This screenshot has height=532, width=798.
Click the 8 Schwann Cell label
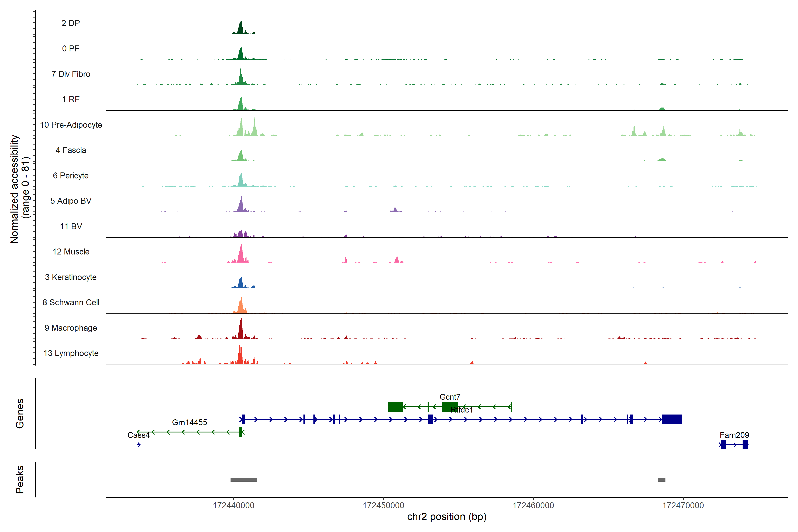(x=71, y=302)
